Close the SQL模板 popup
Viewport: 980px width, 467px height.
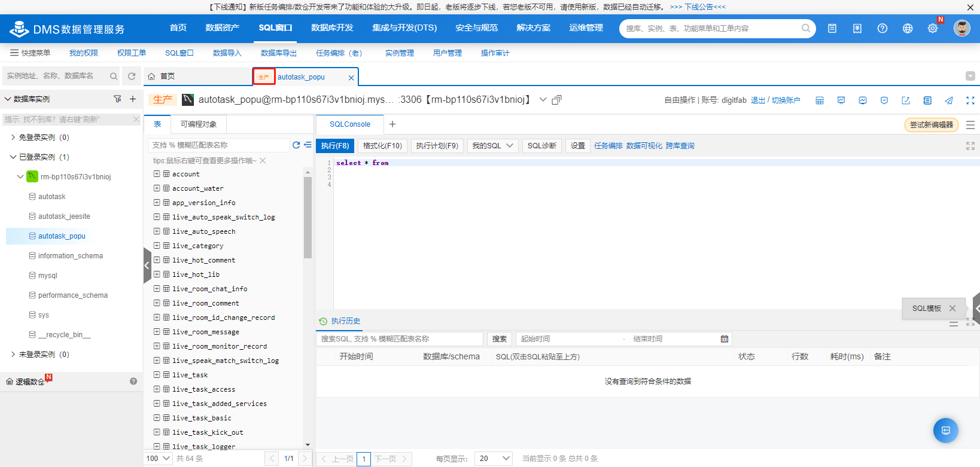click(952, 309)
